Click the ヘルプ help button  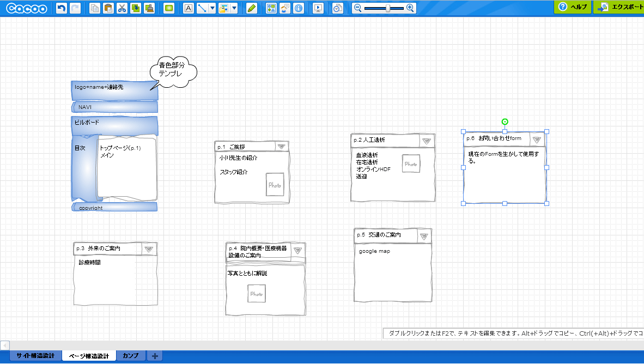[x=573, y=7]
